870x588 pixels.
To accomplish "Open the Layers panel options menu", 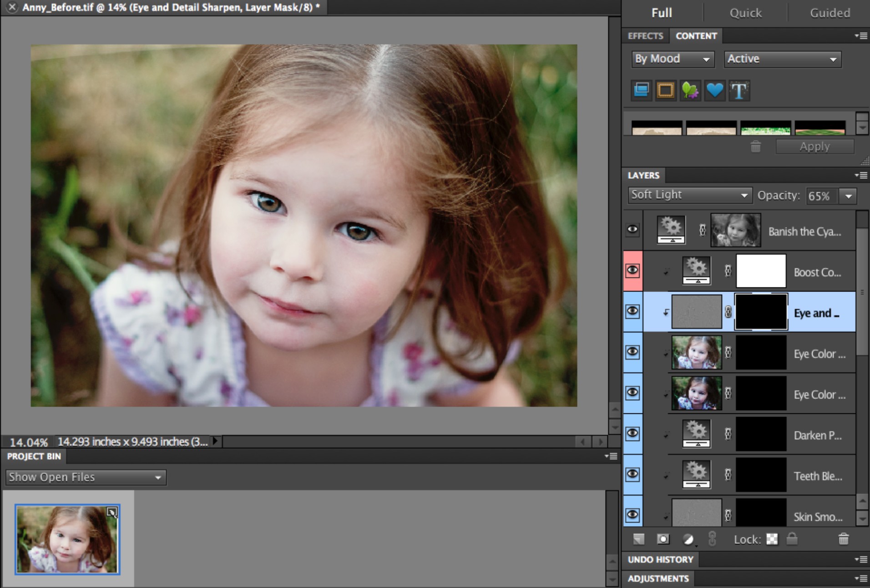I will [x=860, y=175].
